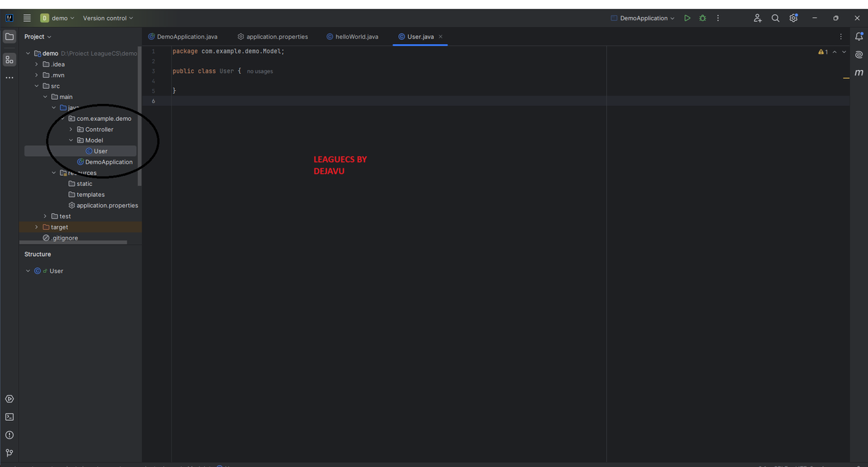The height and width of the screenshot is (467, 868).
Task: Select com.example.demo package
Action: pos(100,119)
